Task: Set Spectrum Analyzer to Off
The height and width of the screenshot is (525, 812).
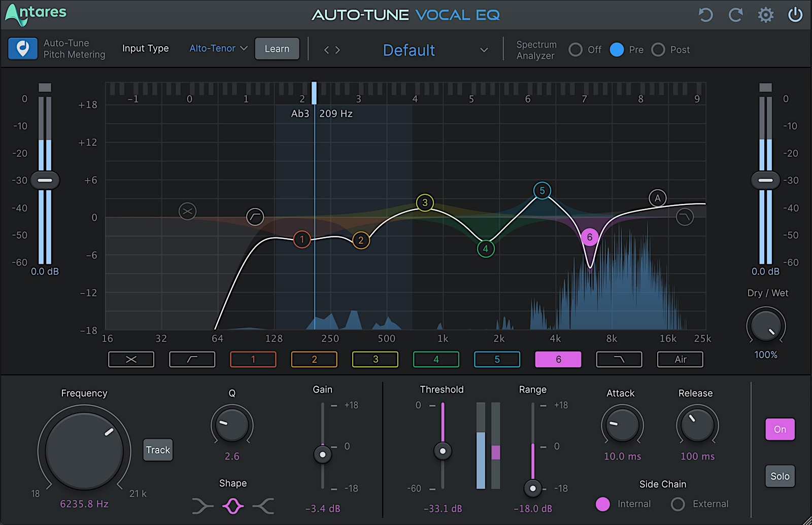Action: coord(576,50)
